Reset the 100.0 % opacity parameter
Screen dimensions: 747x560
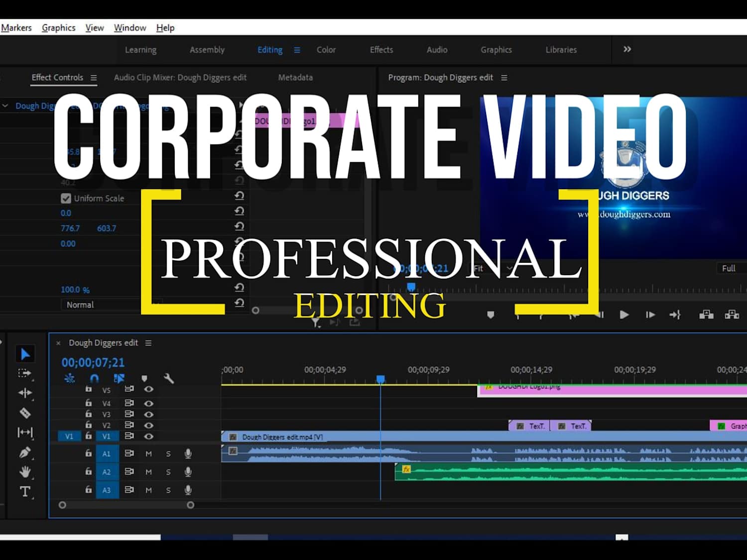click(240, 288)
